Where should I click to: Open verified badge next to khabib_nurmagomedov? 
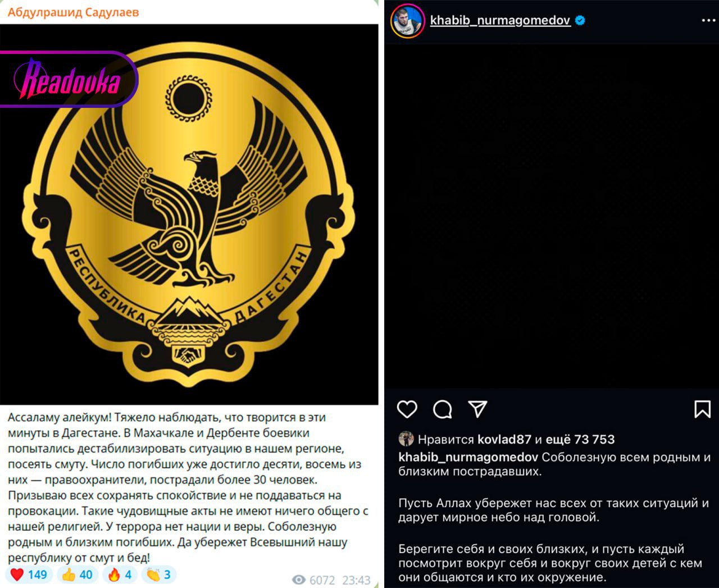580,21
